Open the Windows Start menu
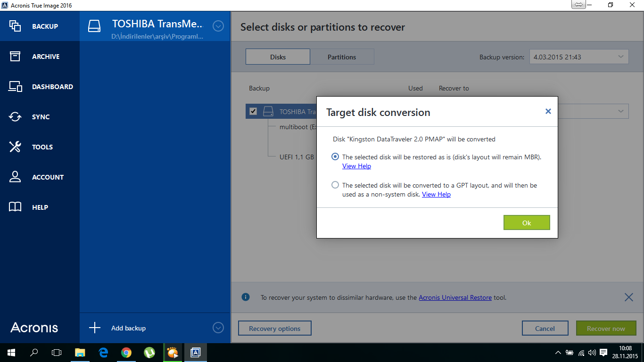Image resolution: width=644 pixels, height=362 pixels. (x=11, y=352)
